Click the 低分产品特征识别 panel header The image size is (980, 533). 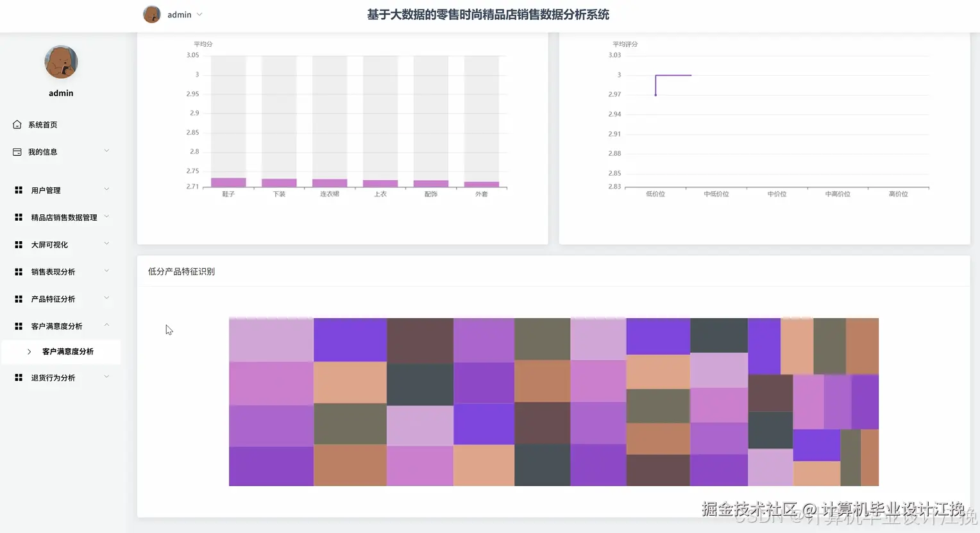(182, 271)
